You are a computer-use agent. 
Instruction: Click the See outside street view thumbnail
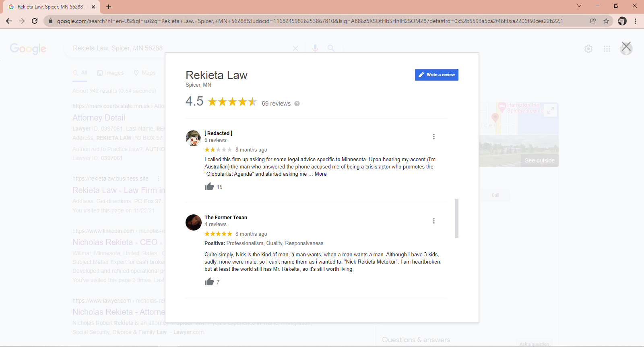point(519,151)
